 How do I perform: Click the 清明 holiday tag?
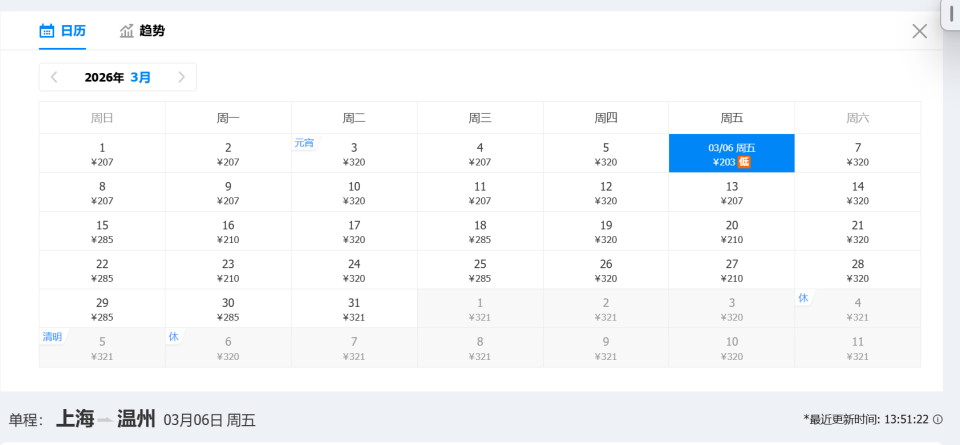(52, 337)
